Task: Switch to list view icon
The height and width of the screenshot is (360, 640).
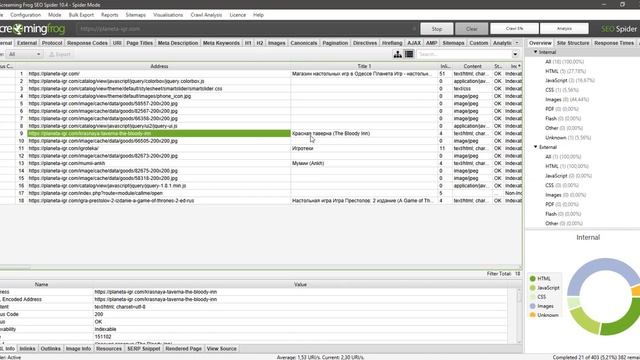Action: point(409,54)
